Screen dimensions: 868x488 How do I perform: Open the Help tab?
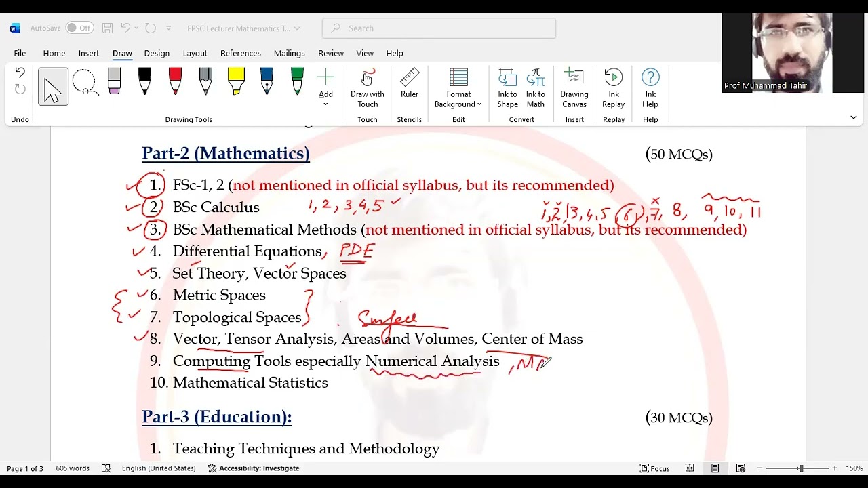point(395,53)
